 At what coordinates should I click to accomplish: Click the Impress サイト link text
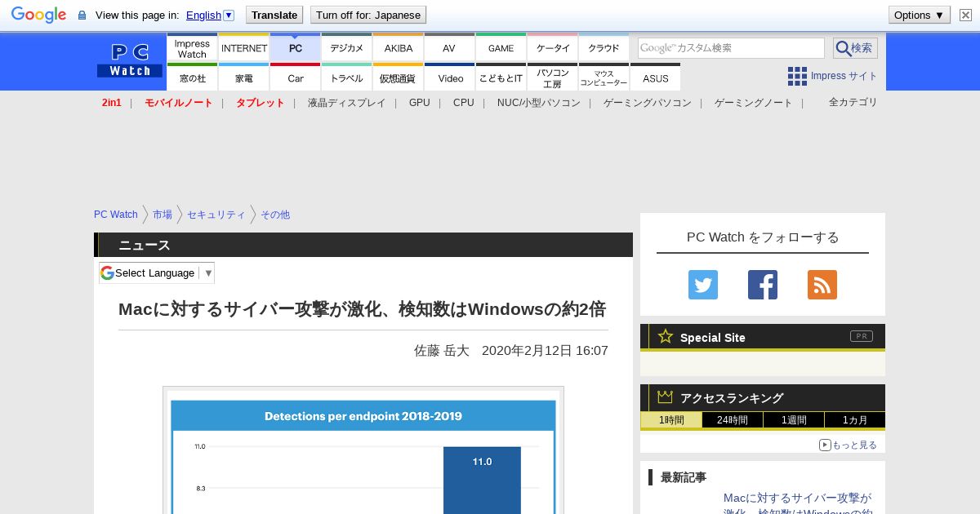point(844,76)
